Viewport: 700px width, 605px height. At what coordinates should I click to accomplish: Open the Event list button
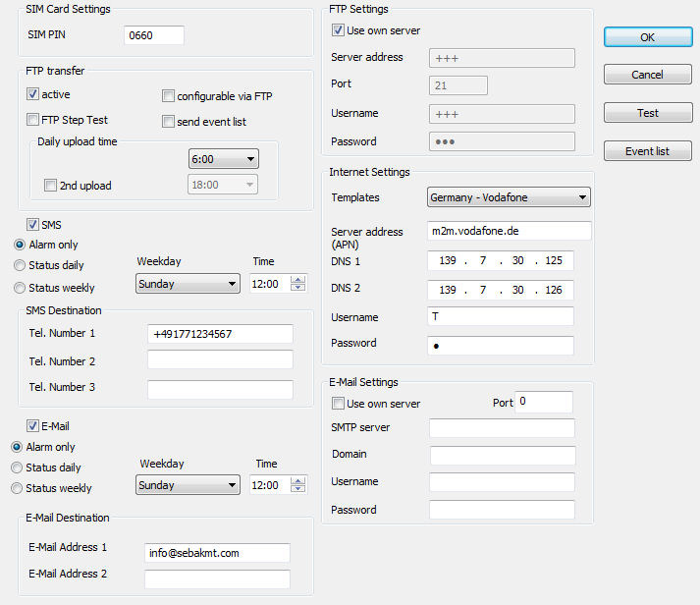648,151
